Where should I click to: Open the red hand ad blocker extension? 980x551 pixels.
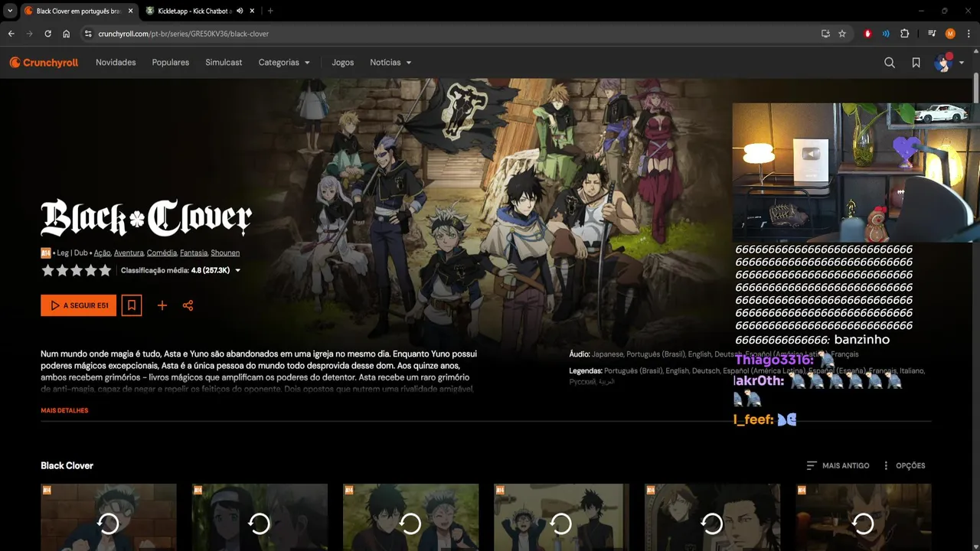(867, 34)
